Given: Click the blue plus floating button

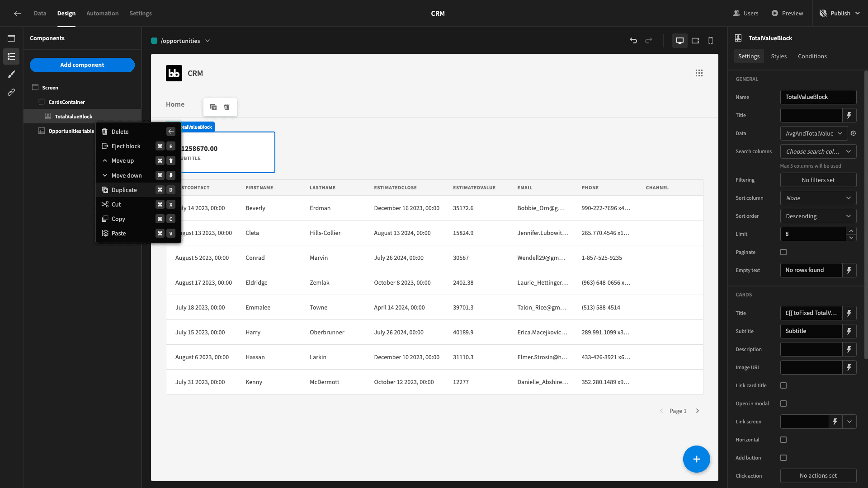Looking at the screenshot, I should click(x=696, y=459).
